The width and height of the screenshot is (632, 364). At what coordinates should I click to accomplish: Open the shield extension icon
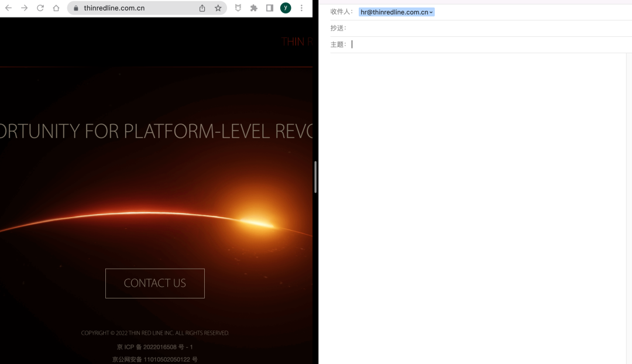pos(238,8)
